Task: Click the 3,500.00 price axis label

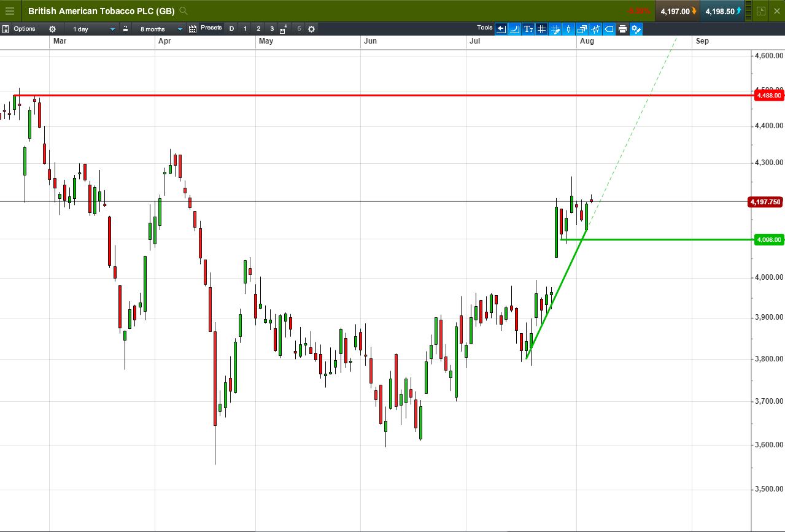Action: 770,489
